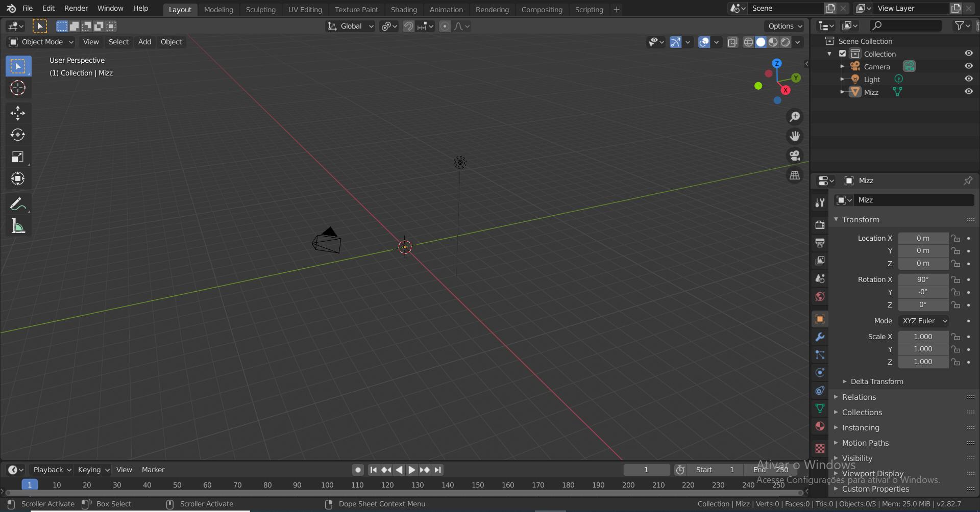Image resolution: width=980 pixels, height=512 pixels.
Task: Open the transform orientation Global dropdown
Action: (x=350, y=26)
